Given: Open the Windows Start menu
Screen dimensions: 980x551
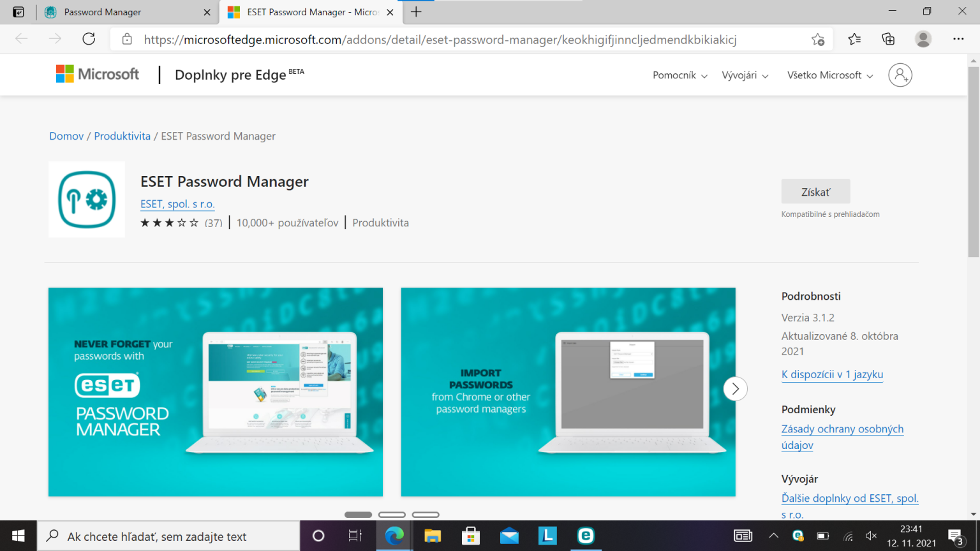Looking at the screenshot, I should [x=18, y=536].
